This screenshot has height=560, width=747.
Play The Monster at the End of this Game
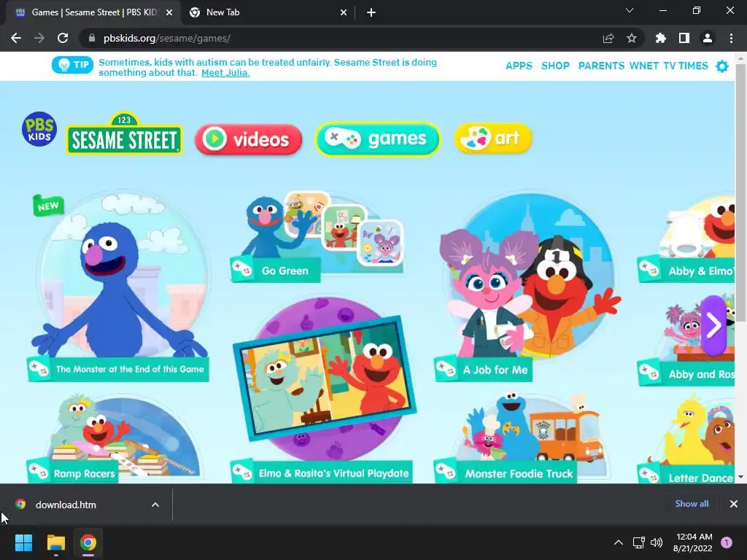(x=119, y=286)
